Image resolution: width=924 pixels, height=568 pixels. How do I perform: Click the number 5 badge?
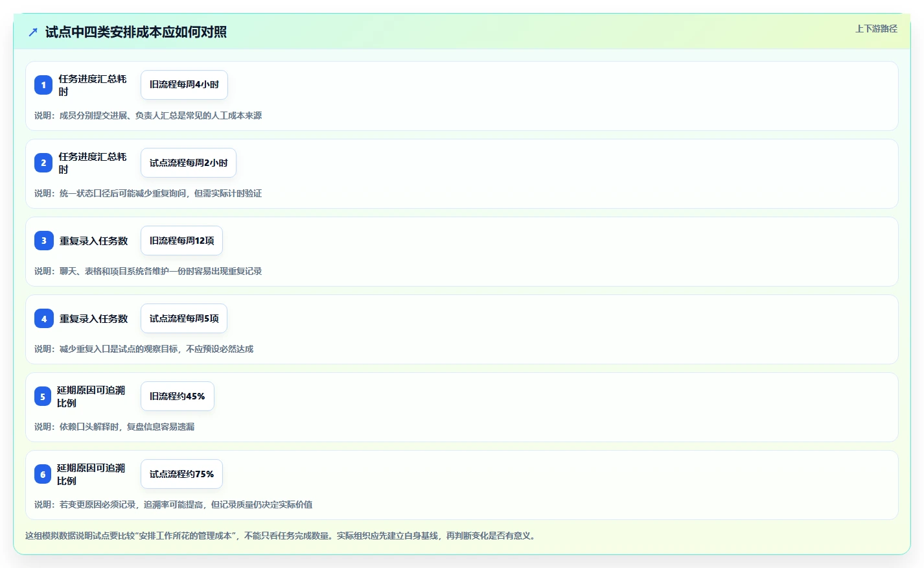tap(43, 396)
